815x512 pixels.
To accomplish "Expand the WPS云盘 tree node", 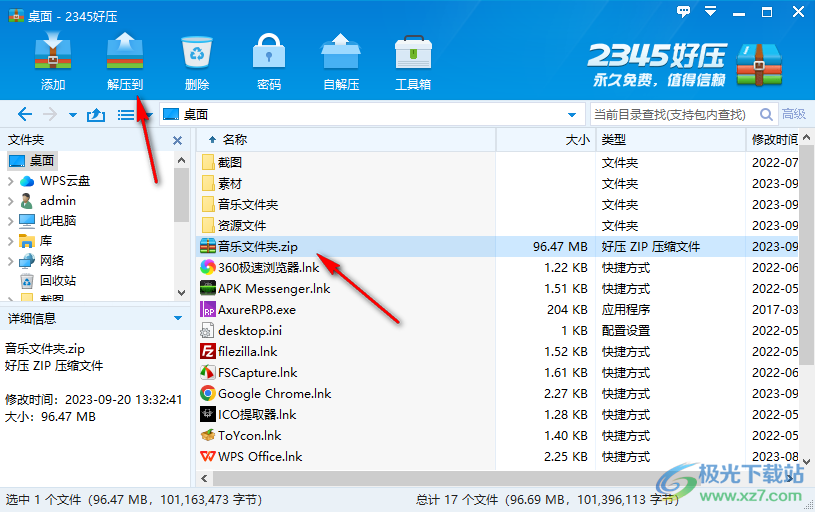I will (x=10, y=181).
